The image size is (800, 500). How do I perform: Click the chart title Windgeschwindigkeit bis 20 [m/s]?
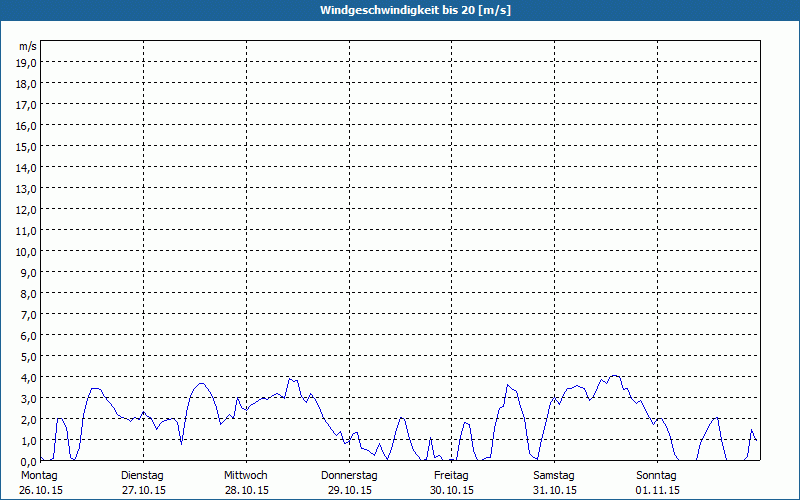415,10
